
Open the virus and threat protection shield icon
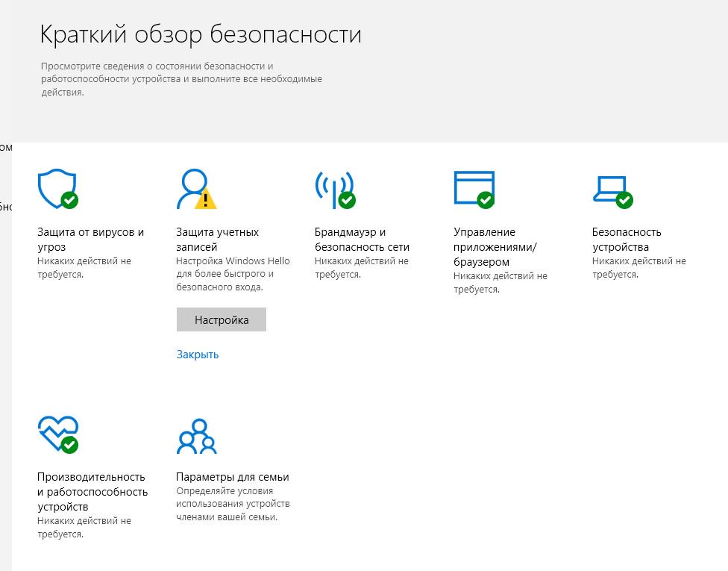click(x=57, y=189)
